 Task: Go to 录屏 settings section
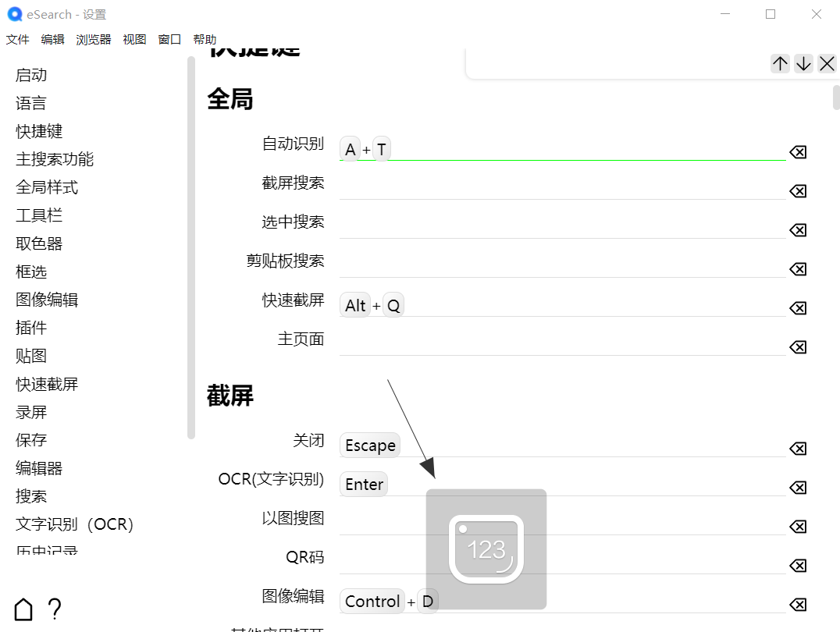(31, 412)
